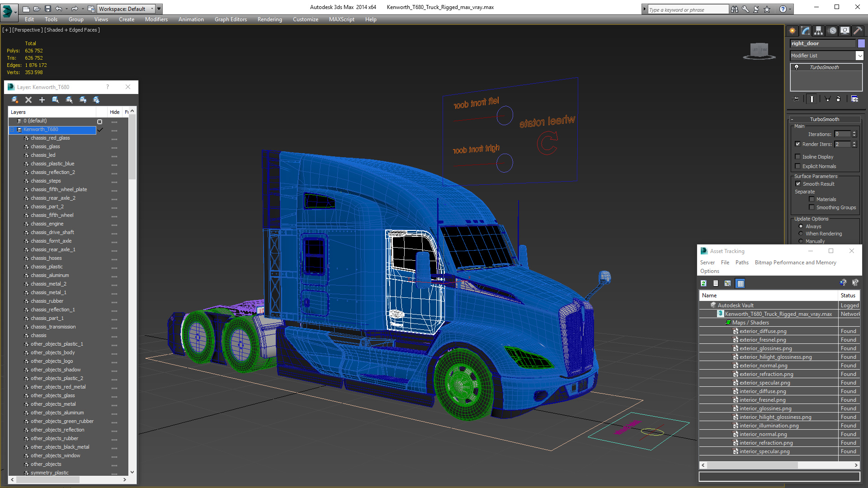Click the New Scene icon
Screen dimensions: 868x488
tap(26, 9)
